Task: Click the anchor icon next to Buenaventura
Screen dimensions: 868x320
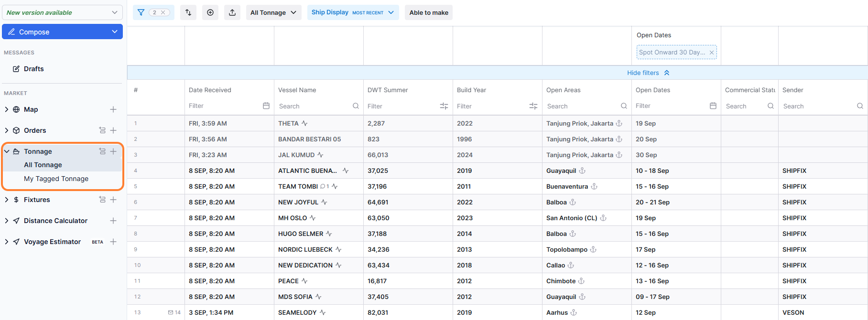Action: click(594, 186)
